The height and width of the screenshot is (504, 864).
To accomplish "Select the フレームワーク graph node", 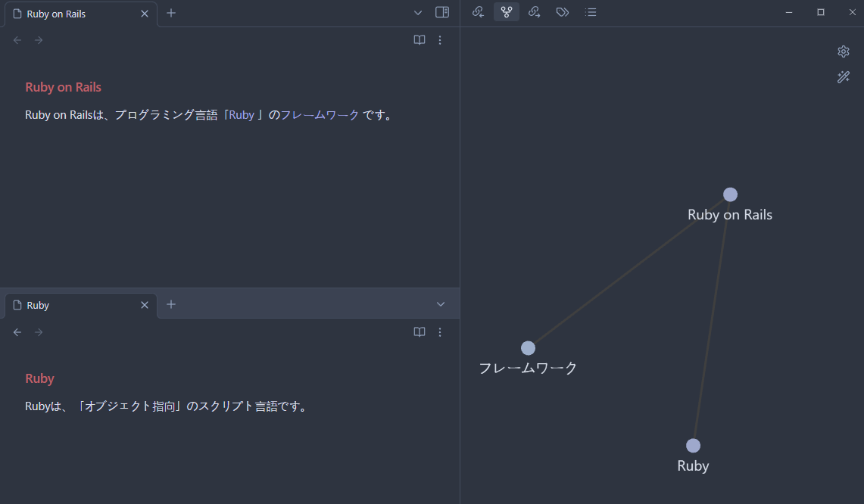I will click(x=528, y=348).
